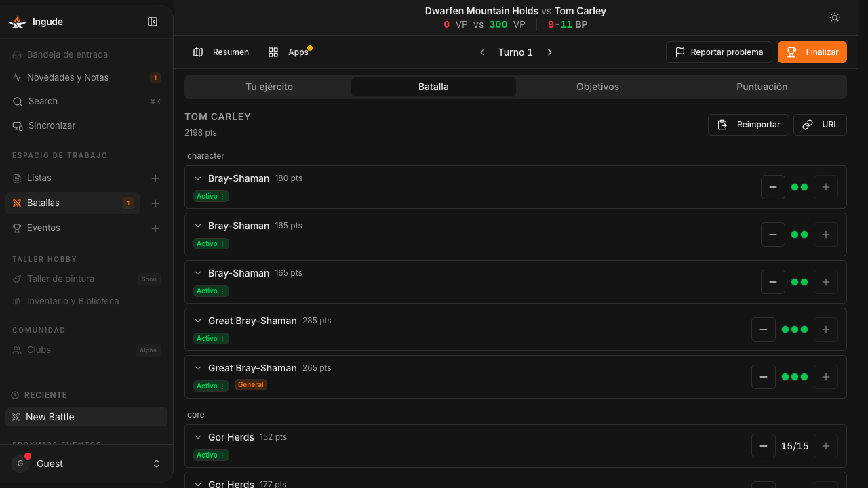Open the Guest account menu

point(86,464)
